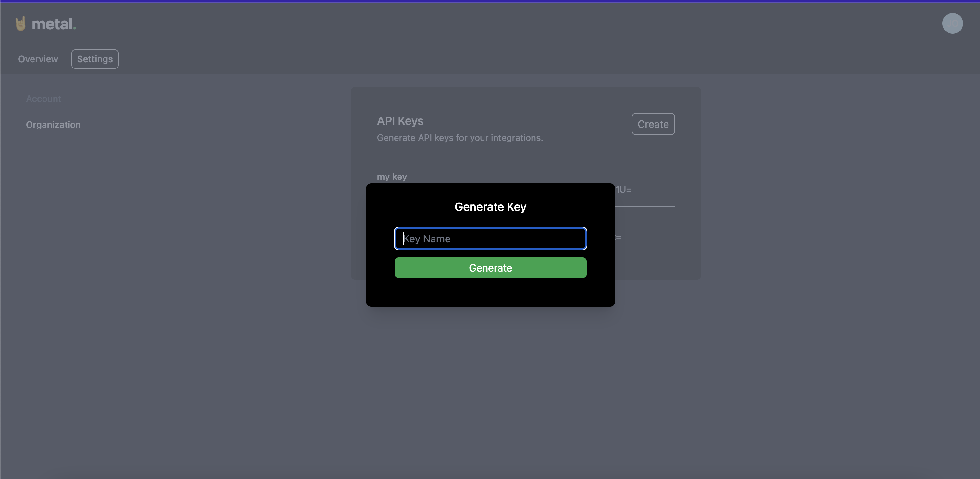Click the 'Generate API keys for your integrations' subtitle
Viewport: 980px width, 479px height.
459,138
